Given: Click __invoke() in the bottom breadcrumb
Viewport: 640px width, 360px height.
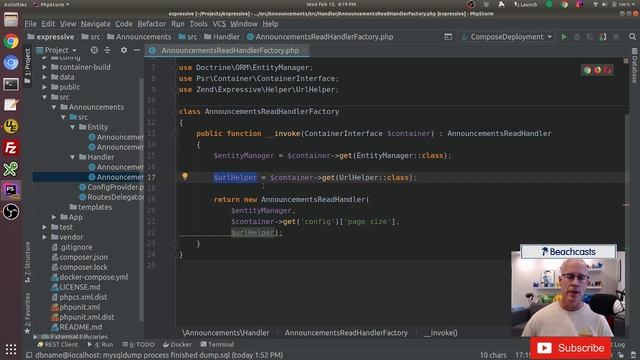Looking at the screenshot, I should (440, 333).
